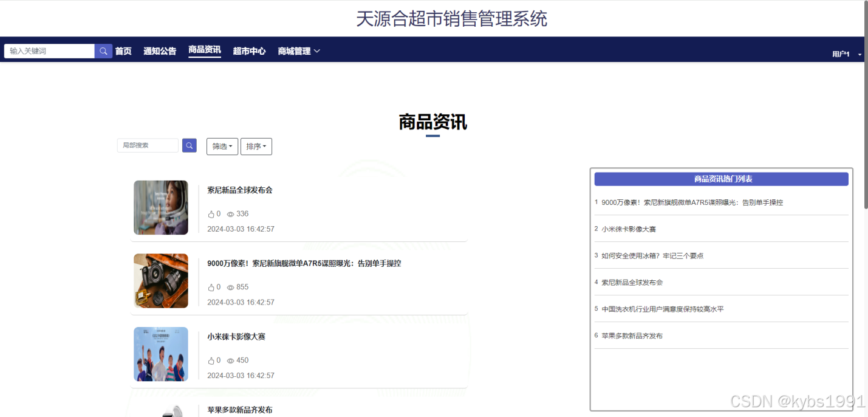Focus the 局部搜索 input field

click(148, 145)
